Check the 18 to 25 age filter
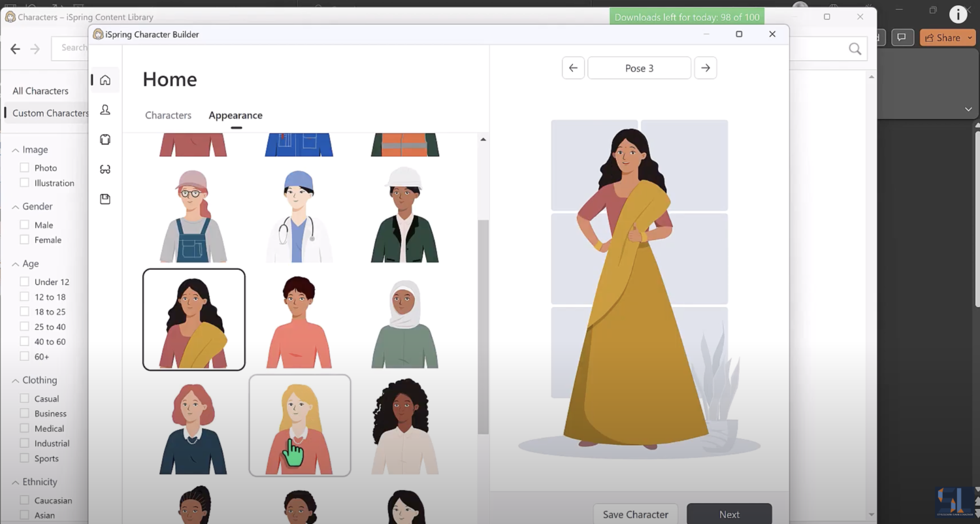Viewport: 980px width, 524px height. [25, 312]
